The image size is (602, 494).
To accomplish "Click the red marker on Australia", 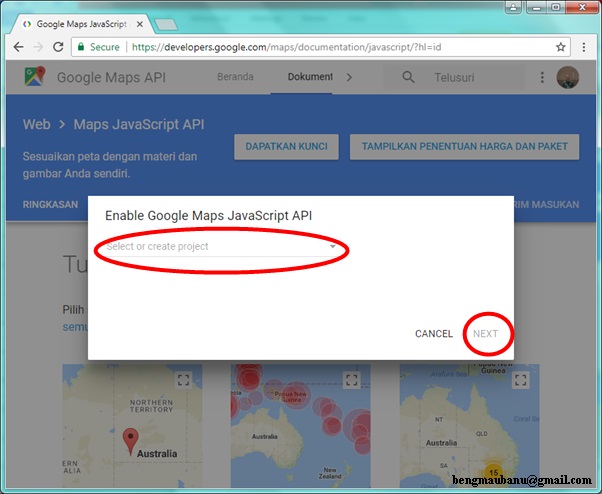I will point(131,441).
